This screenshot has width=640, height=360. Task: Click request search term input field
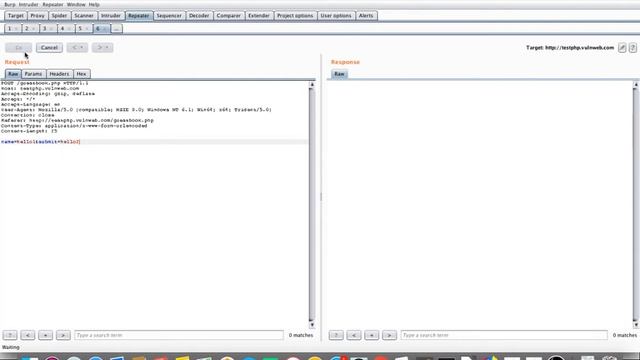pyautogui.click(x=179, y=335)
